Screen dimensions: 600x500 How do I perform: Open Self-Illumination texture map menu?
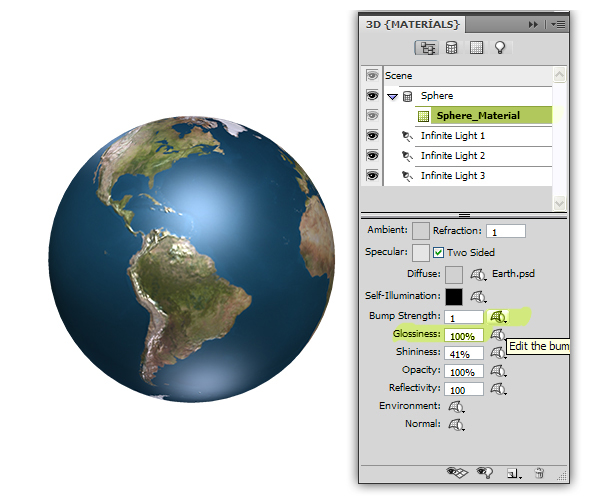[x=478, y=296]
